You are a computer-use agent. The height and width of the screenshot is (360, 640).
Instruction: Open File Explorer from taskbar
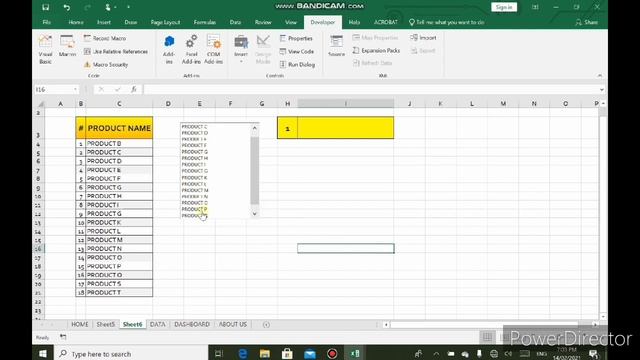[x=264, y=353]
